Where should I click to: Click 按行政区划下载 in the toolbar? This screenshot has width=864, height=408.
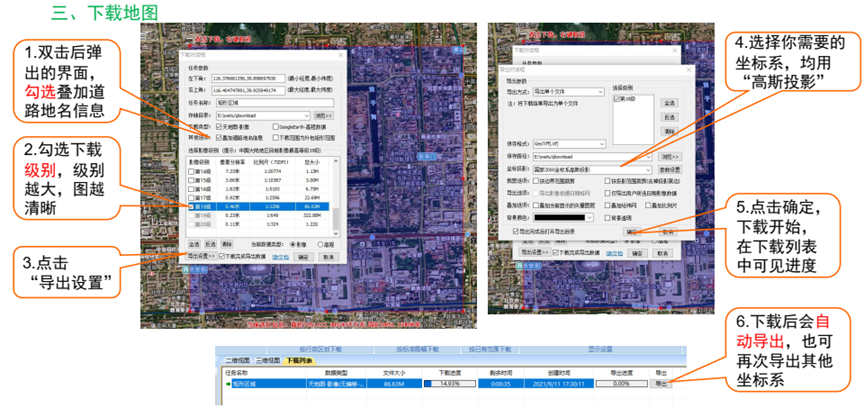point(320,350)
